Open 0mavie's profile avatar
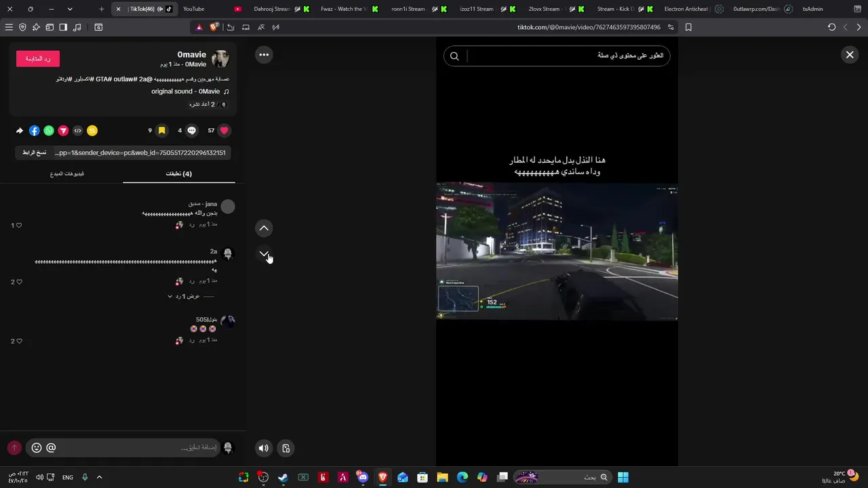The height and width of the screenshot is (488, 868). (220, 59)
